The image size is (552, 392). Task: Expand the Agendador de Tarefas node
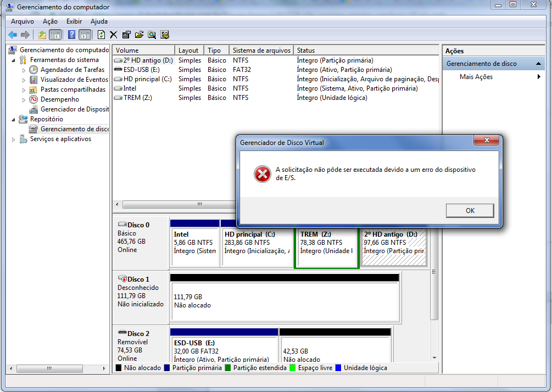[x=24, y=70]
